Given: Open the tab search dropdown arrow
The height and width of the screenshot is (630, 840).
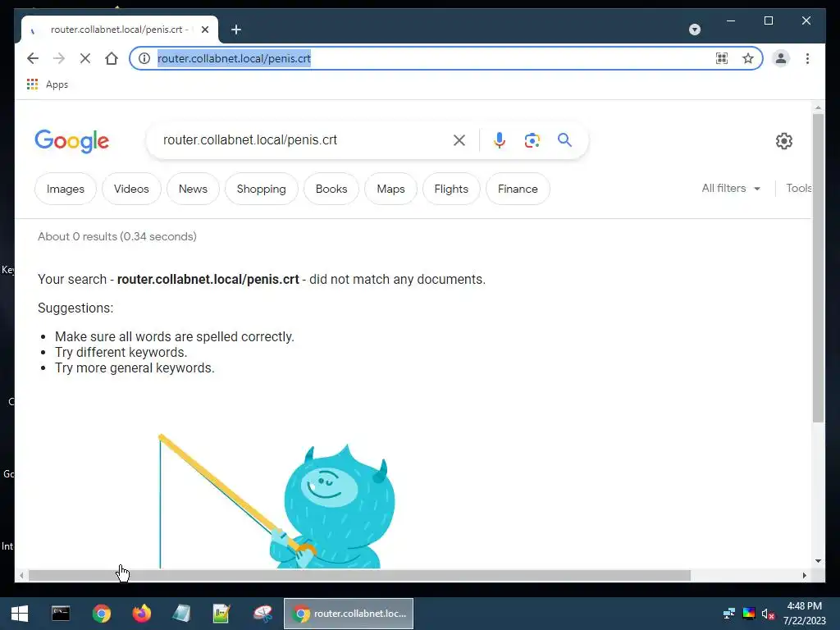Looking at the screenshot, I should click(x=695, y=30).
